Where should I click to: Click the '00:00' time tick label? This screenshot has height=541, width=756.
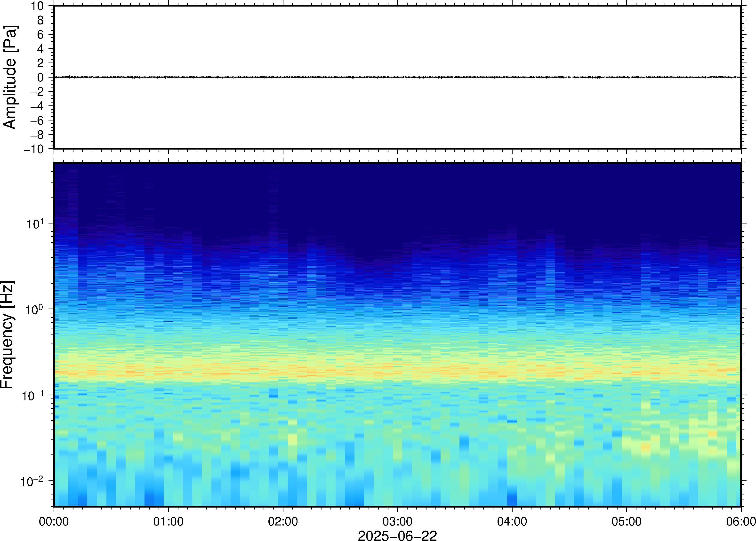[x=54, y=521]
